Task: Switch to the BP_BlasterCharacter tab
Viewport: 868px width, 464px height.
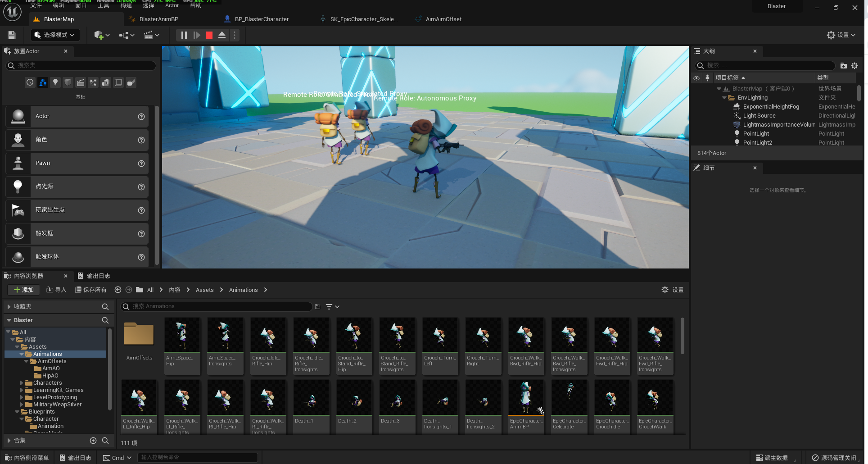Action: click(x=262, y=19)
